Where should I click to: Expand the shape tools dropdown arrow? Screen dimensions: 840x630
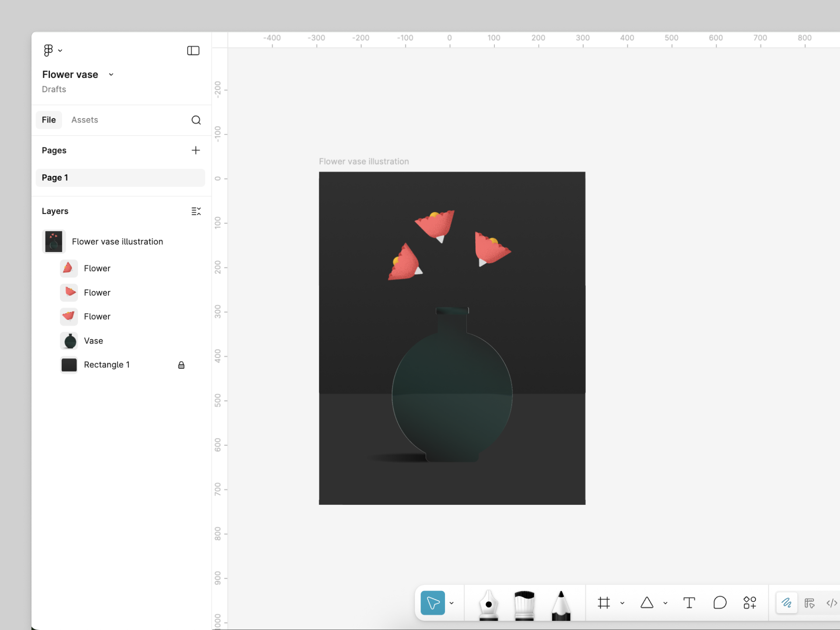665,603
